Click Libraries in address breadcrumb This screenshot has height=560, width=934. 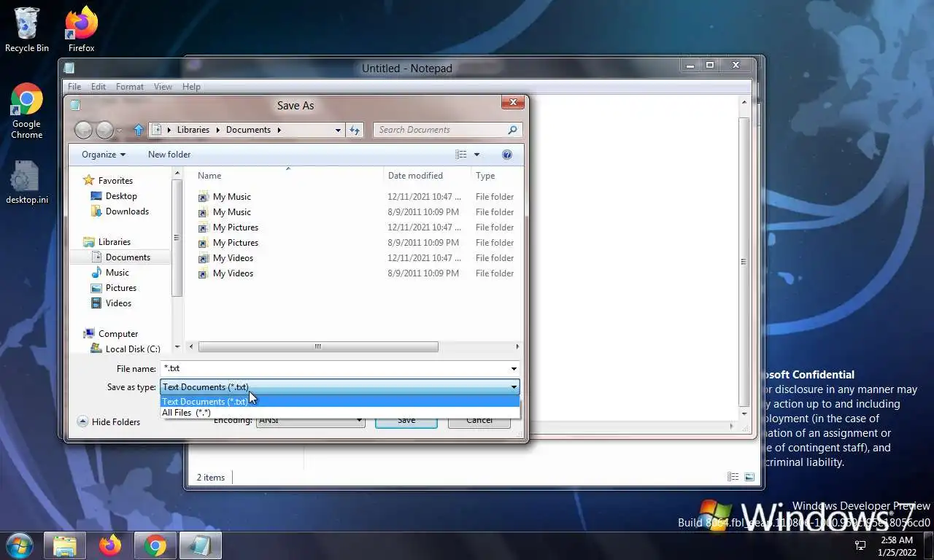(193, 130)
